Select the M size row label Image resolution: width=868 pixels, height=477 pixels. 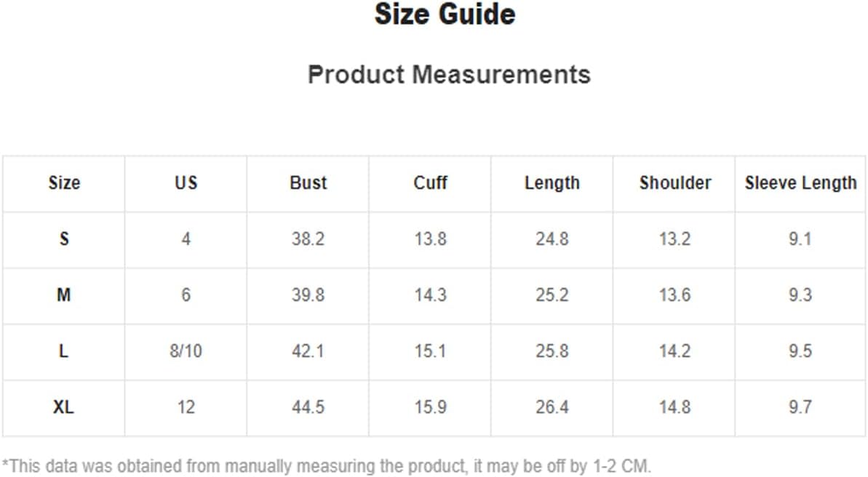(x=63, y=295)
